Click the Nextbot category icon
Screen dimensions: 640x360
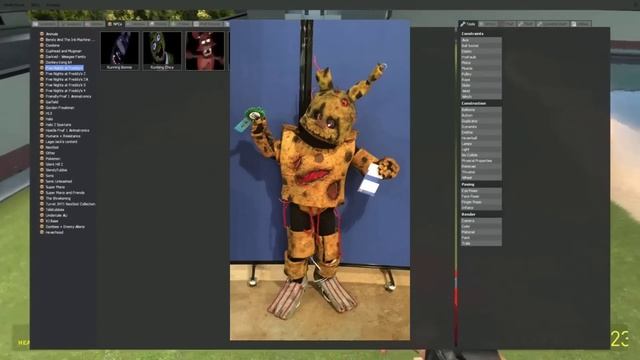click(42, 147)
